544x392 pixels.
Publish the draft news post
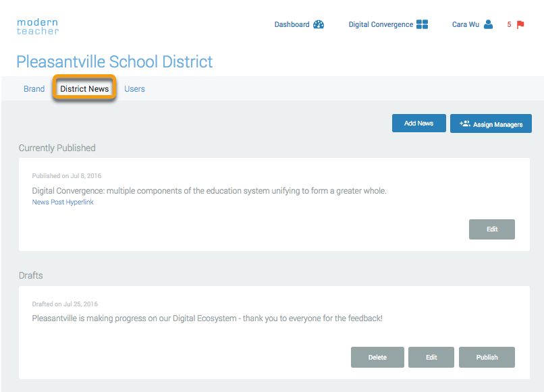point(487,358)
